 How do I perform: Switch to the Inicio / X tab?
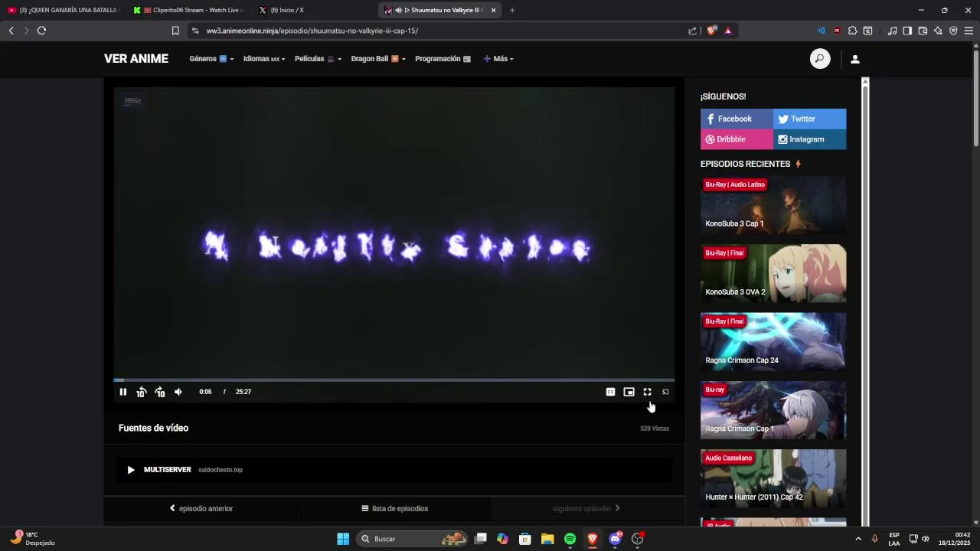pos(314,10)
